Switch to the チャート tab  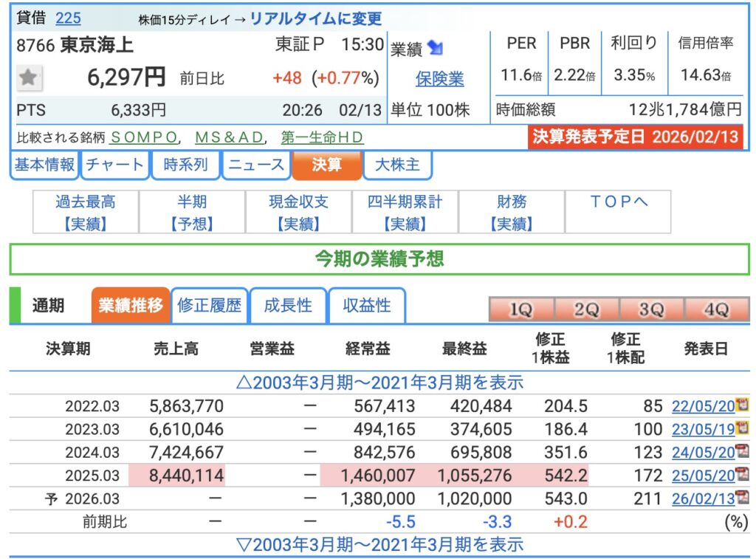114,165
